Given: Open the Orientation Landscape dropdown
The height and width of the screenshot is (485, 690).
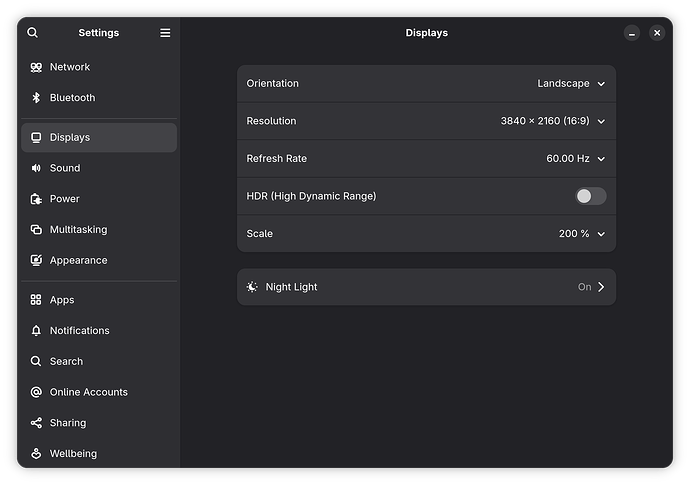Looking at the screenshot, I should point(571,84).
